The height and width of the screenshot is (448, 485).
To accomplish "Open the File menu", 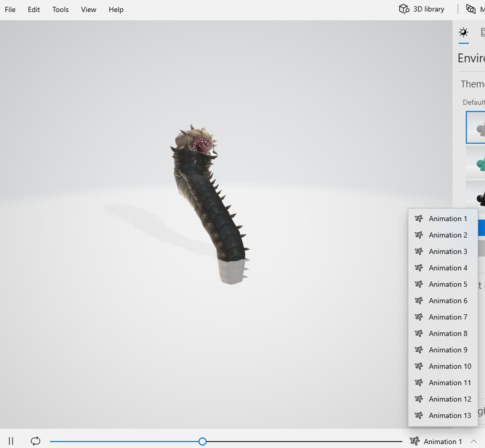I will click(10, 10).
